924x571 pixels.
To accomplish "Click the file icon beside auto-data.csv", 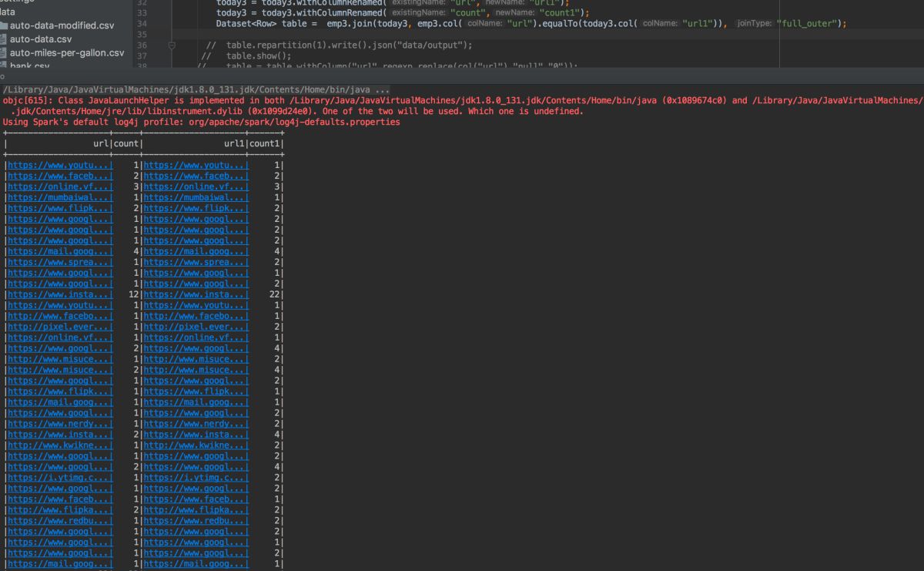I will coord(4,39).
